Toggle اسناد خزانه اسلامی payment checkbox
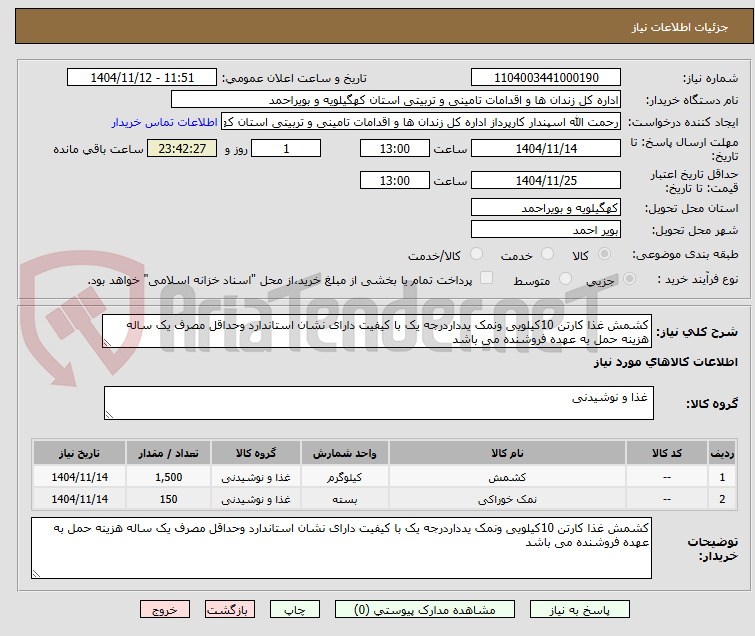This screenshot has width=755, height=636. (487, 278)
